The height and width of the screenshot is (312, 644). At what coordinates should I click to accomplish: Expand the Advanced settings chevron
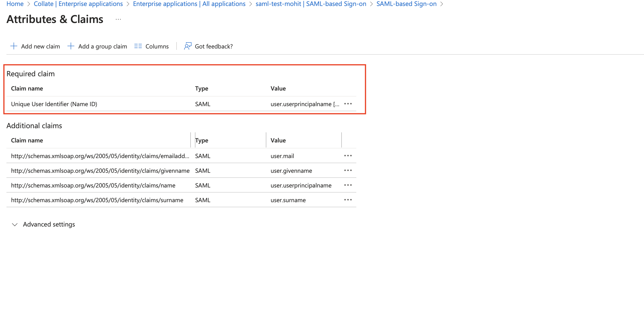coord(15,225)
